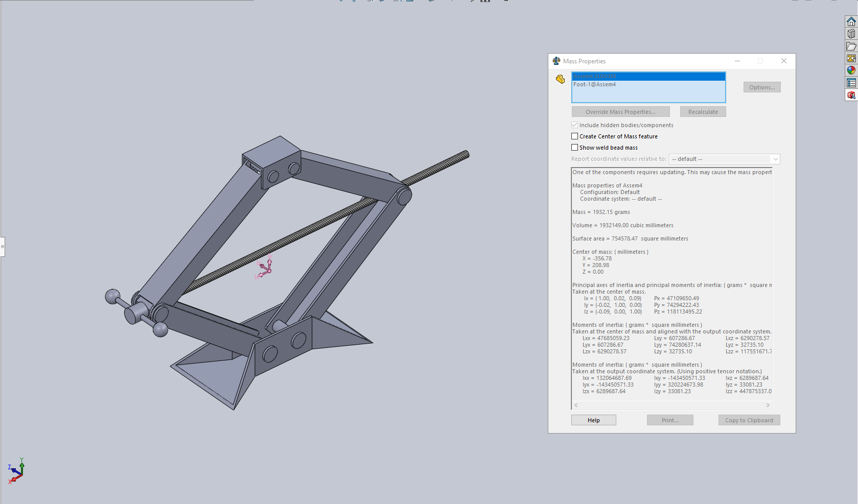Open the SOLIDWORKS Resources home icon
Image resolution: width=858 pixels, height=504 pixels.
pyautogui.click(x=851, y=21)
